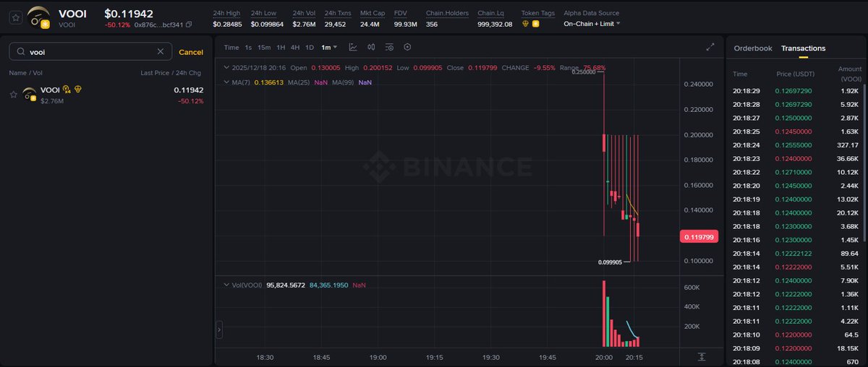This screenshot has width=868, height=367.
Task: Click the MA(99) indicator label
Action: pos(344,82)
